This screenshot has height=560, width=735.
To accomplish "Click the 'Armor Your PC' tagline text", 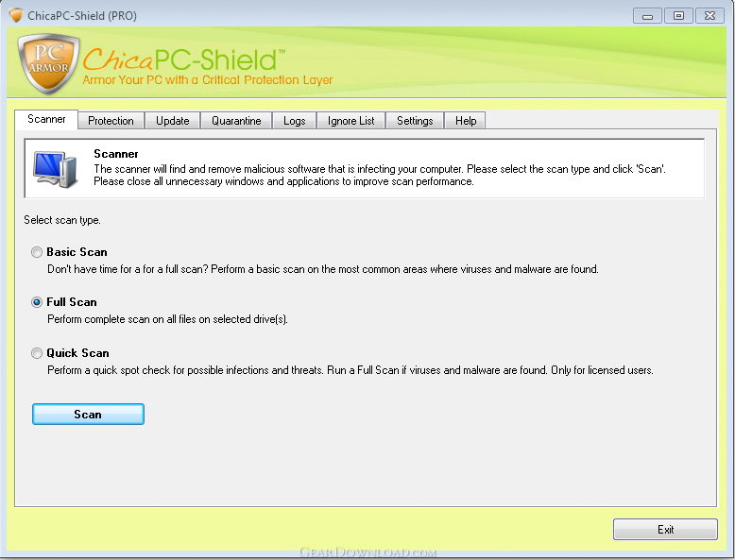I will coord(208,80).
